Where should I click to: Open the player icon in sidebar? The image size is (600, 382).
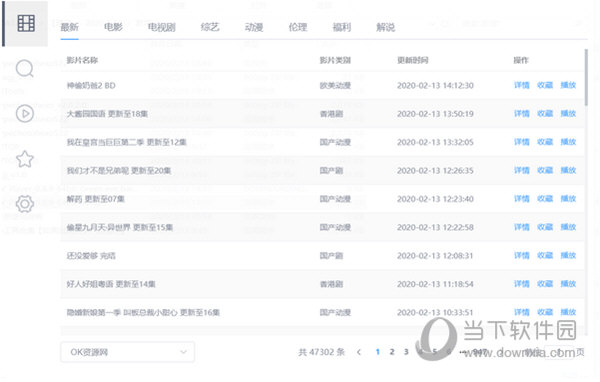tap(25, 114)
